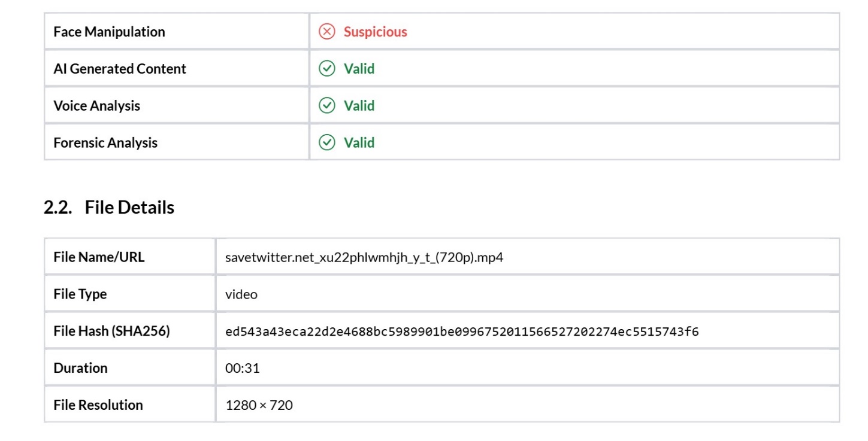The width and height of the screenshot is (868, 441).
Task: Click the File Resolution field label
Action: pos(98,405)
